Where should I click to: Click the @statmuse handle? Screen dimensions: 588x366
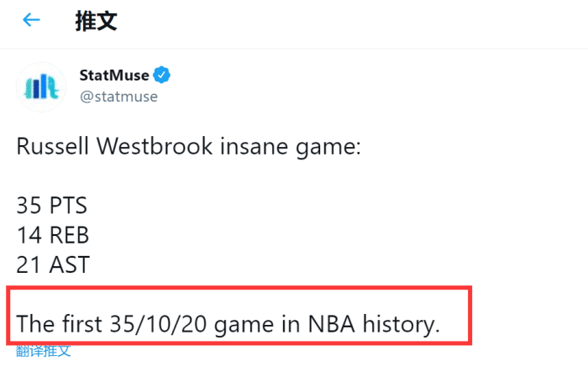tap(118, 96)
